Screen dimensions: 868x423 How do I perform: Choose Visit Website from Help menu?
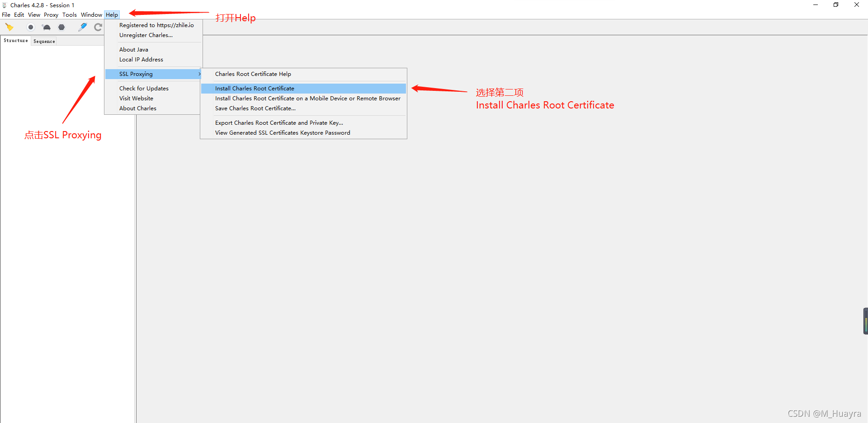pos(154,99)
